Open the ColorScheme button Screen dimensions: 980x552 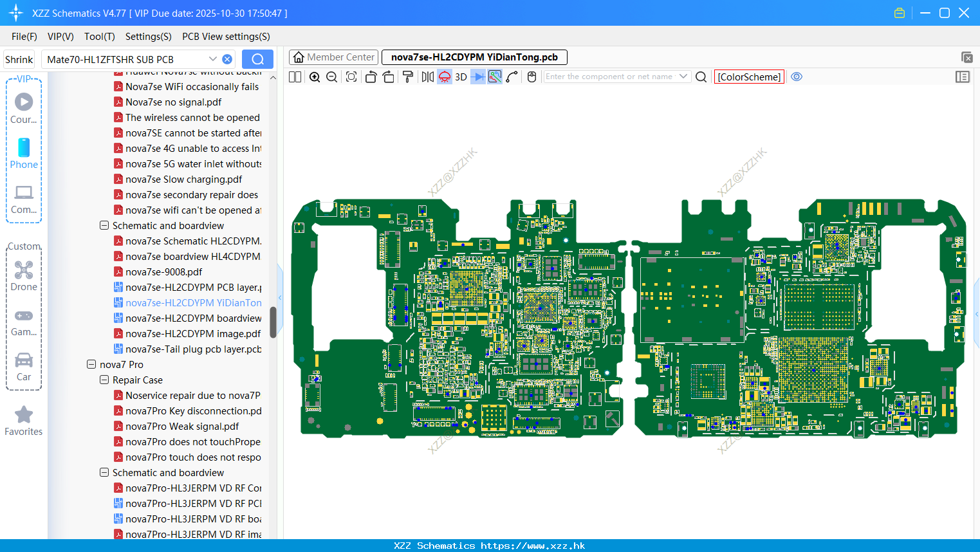coord(749,77)
